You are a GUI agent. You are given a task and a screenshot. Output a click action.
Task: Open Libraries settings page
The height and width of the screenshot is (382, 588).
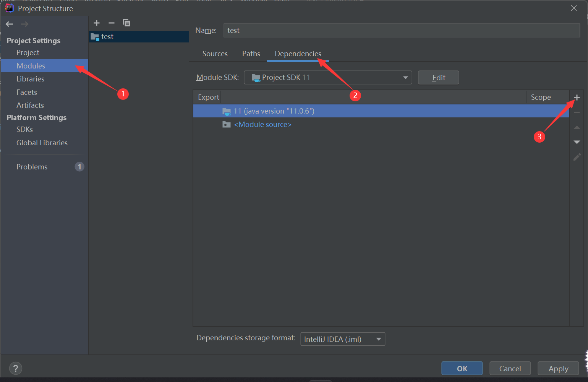coord(30,79)
